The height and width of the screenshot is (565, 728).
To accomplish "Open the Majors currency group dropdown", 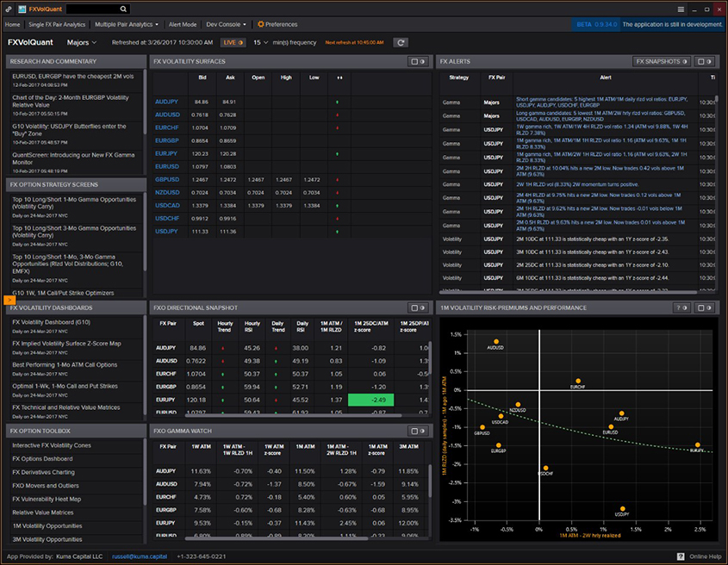I will point(82,42).
